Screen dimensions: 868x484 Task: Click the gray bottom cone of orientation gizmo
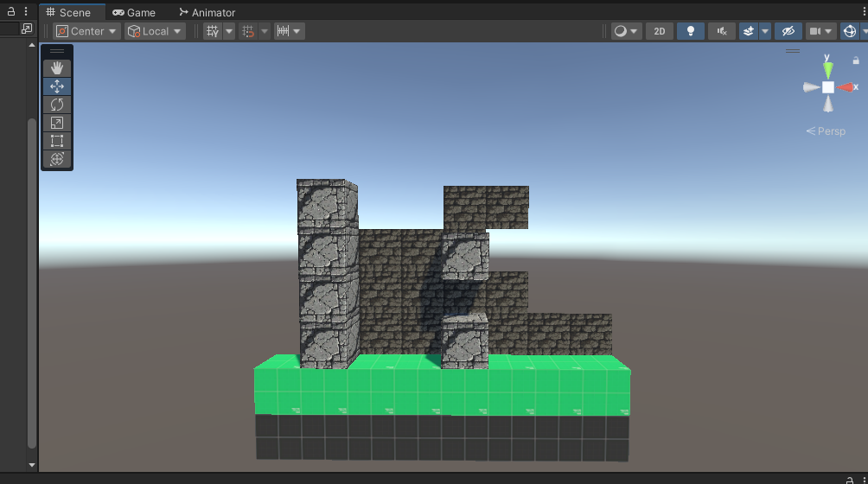(x=827, y=104)
